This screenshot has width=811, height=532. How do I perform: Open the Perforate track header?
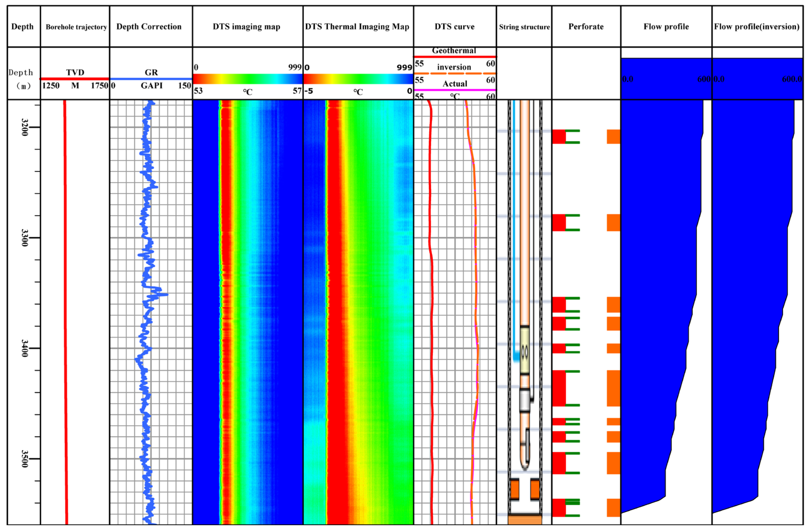[x=586, y=27]
